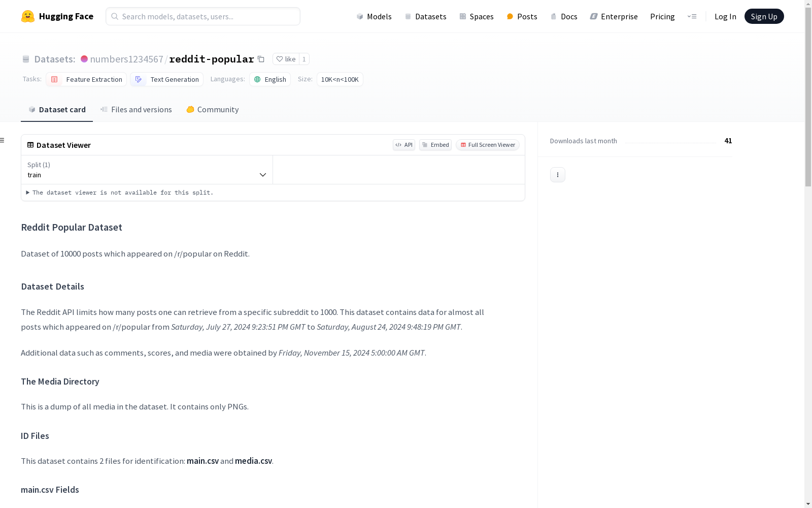Click the Hugging Face logo emoji
The image size is (812, 508).
click(x=28, y=16)
